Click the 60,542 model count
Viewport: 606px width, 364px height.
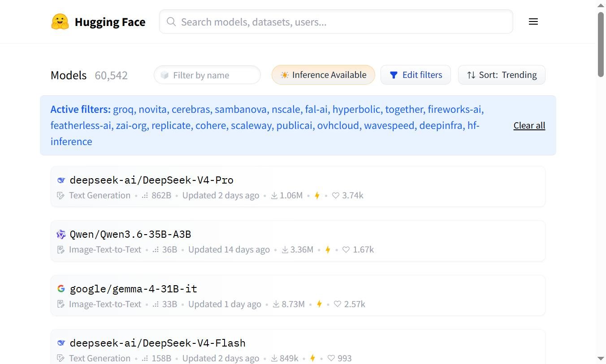[111, 75]
